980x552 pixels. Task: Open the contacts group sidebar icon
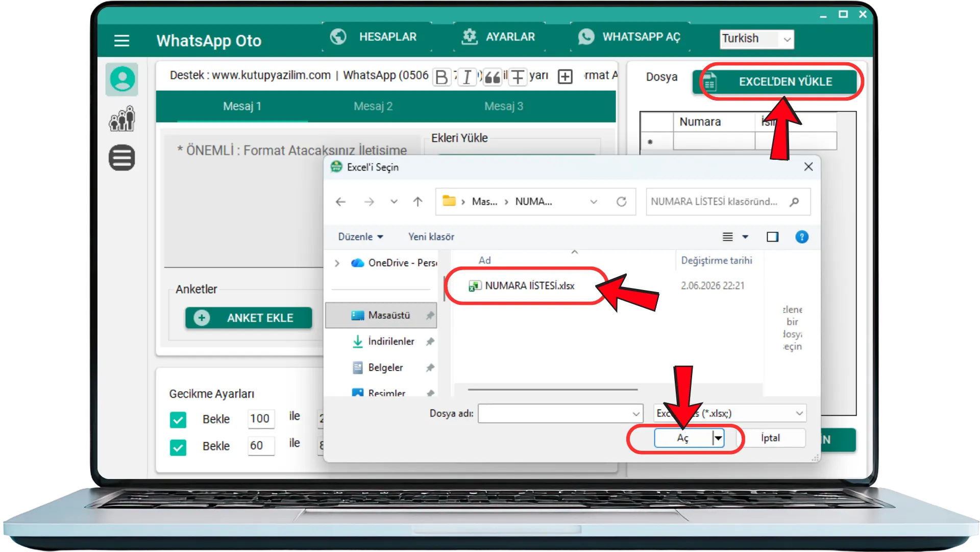[122, 118]
